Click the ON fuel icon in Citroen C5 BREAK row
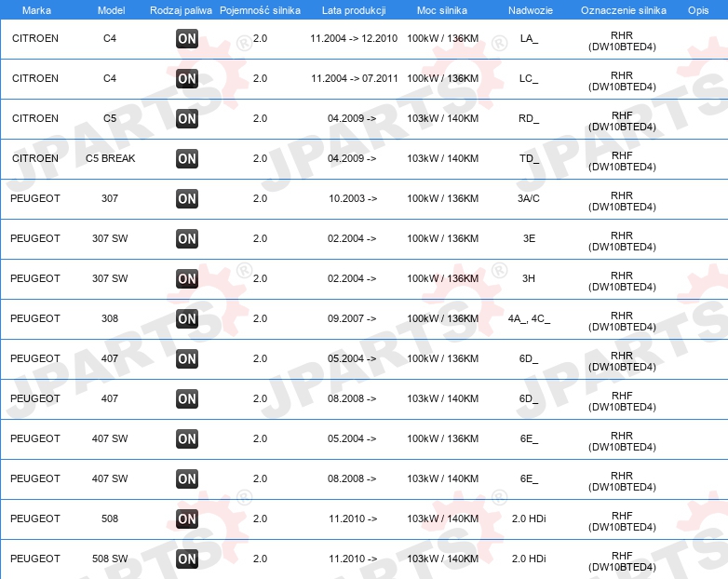Screen dimensions: 728x579 pos(187,158)
